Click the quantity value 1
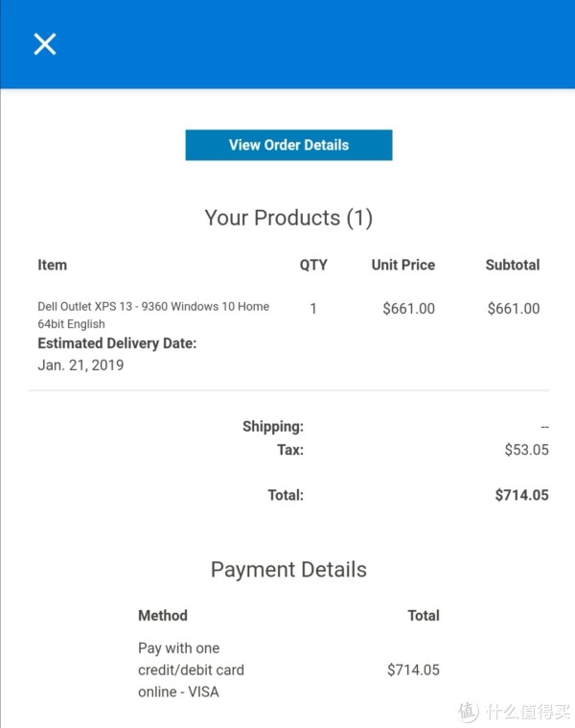Image resolution: width=575 pixels, height=728 pixels. click(x=313, y=309)
